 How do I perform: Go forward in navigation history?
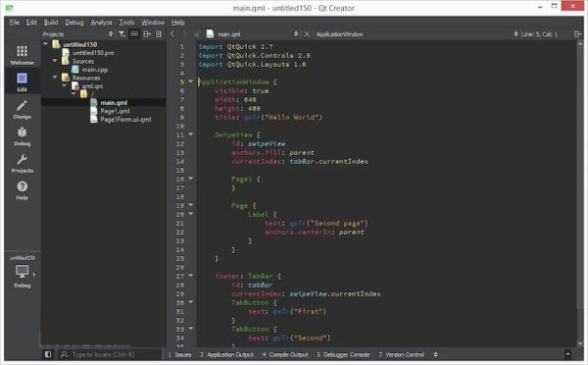coord(184,34)
